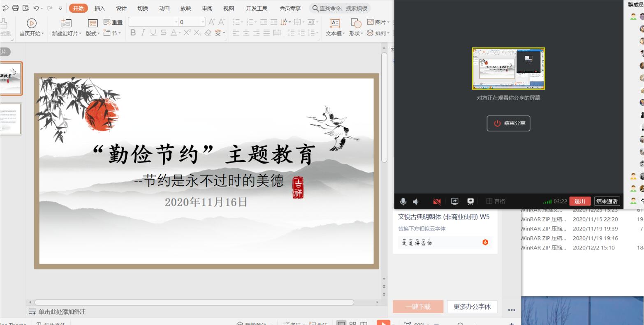This screenshot has height=325, width=644.
Task: Click the screen share icon in call bar
Action: point(454,201)
